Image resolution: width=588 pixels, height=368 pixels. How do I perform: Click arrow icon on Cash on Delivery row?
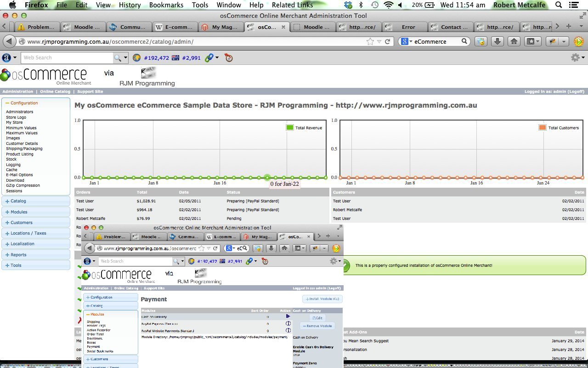point(288,316)
